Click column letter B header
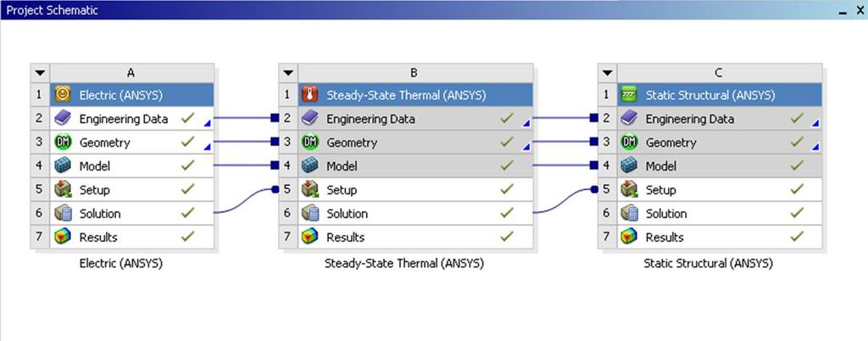This screenshot has width=868, height=341. pos(414,73)
